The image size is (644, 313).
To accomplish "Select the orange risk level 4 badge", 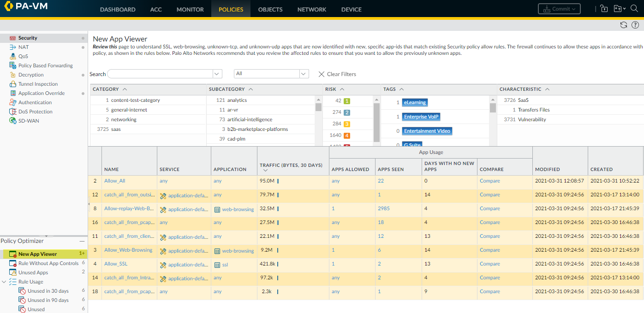I will pyautogui.click(x=346, y=136).
